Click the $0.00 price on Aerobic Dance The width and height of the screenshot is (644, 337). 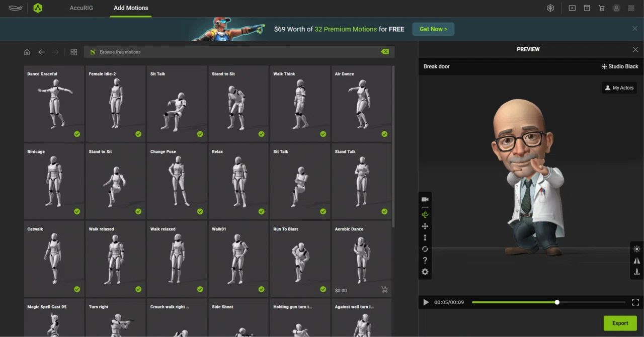[341, 290]
